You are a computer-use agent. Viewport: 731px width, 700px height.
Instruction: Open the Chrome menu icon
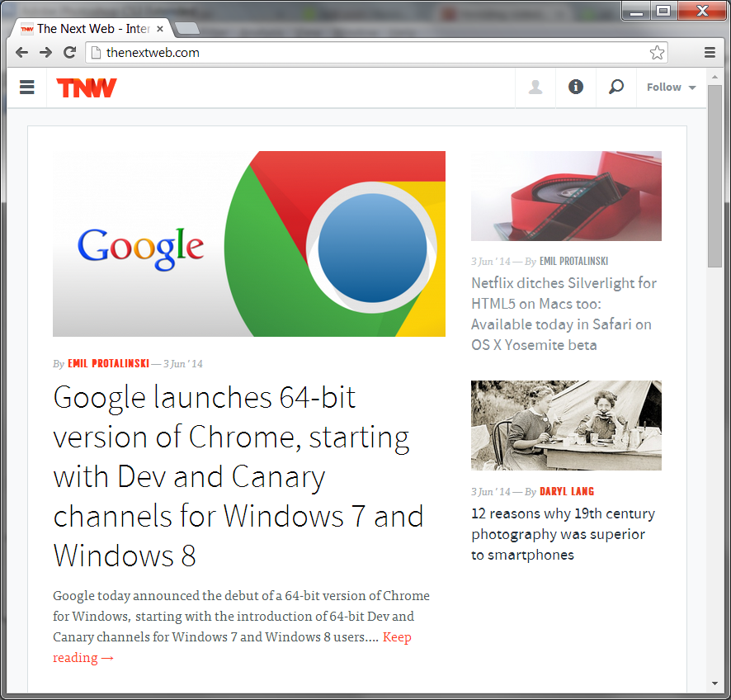point(710,52)
